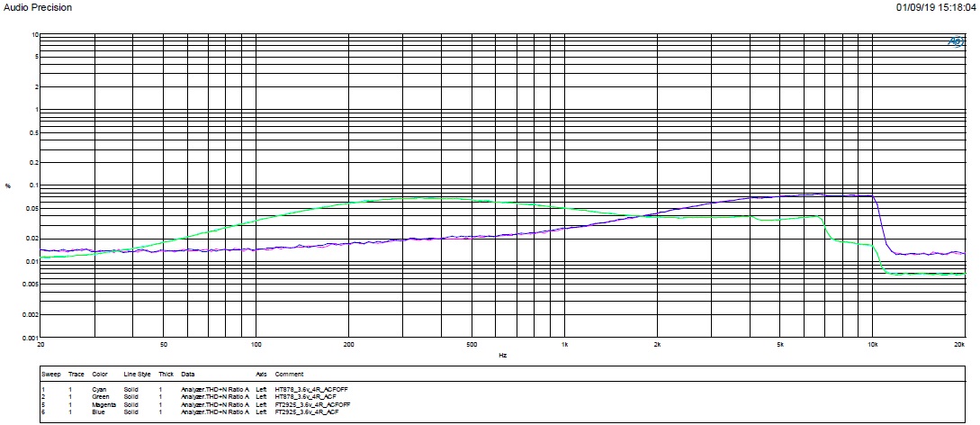980x425 pixels.
Task: Click the Sweep column header in the legend
Action: (x=50, y=374)
